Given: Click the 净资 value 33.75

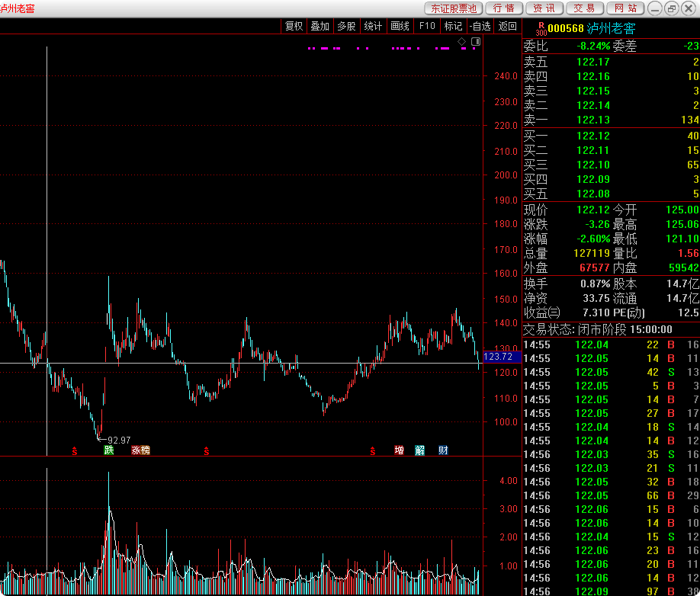Looking at the screenshot, I should tap(596, 298).
